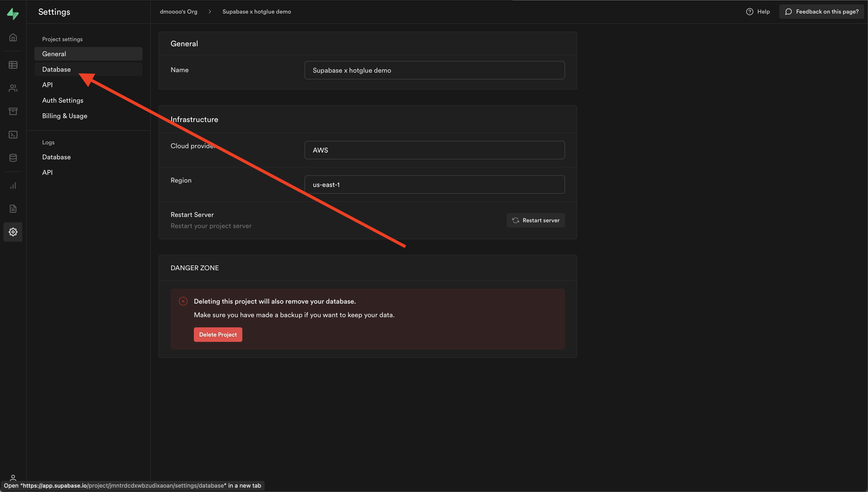Go to dmoooo's Org breadcrumb
The image size is (868, 492).
[x=178, y=11]
